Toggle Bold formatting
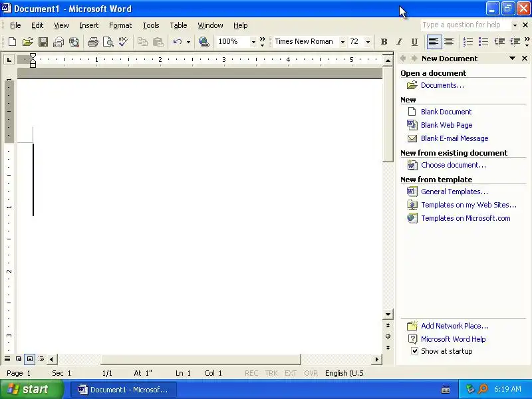The image size is (532, 399). 384,42
